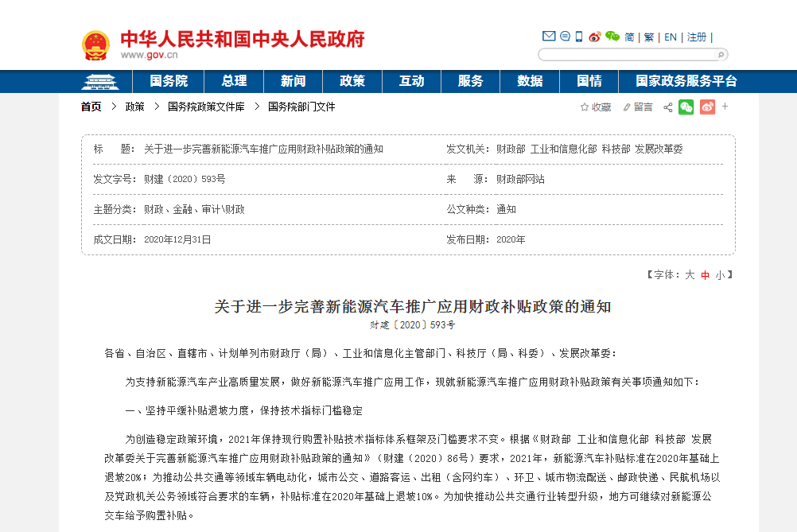The height and width of the screenshot is (532, 797).
Task: Open the Weibo icon beside the phone icon
Action: click(594, 37)
